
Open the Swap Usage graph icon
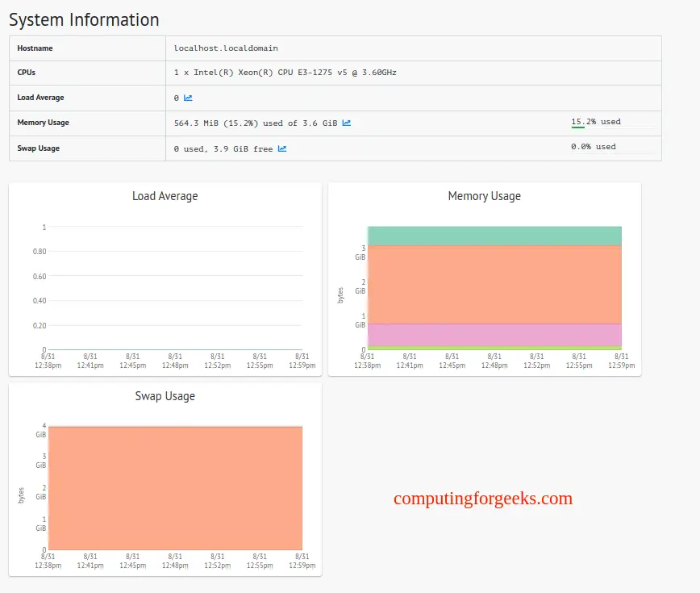282,148
